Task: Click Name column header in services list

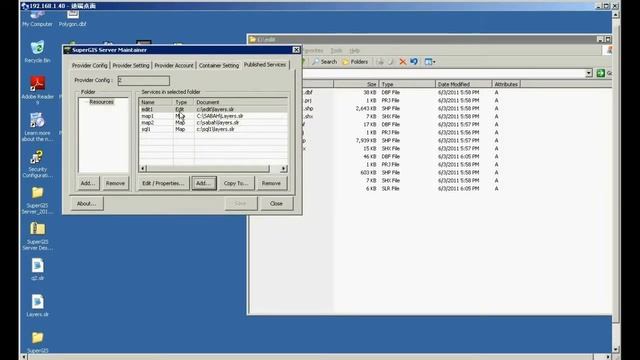Action: (156, 102)
